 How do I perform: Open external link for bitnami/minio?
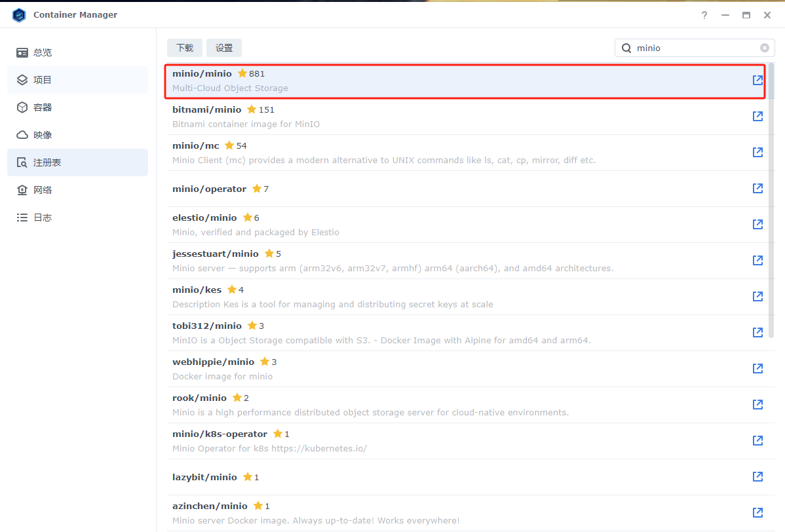point(757,116)
